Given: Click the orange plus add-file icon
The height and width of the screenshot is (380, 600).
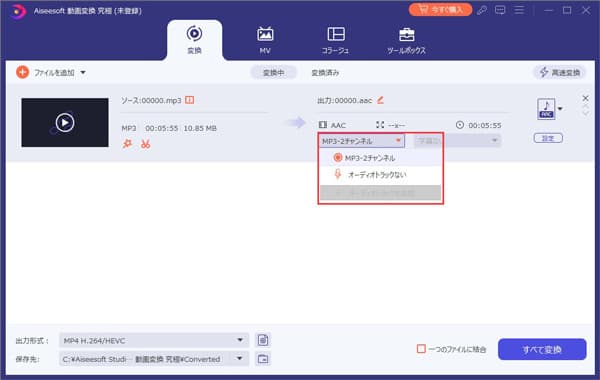Looking at the screenshot, I should [x=23, y=72].
